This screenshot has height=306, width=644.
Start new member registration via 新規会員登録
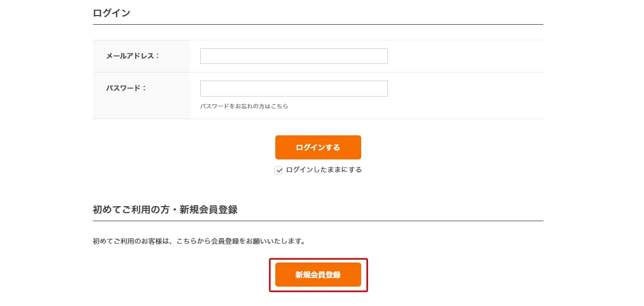pos(318,274)
